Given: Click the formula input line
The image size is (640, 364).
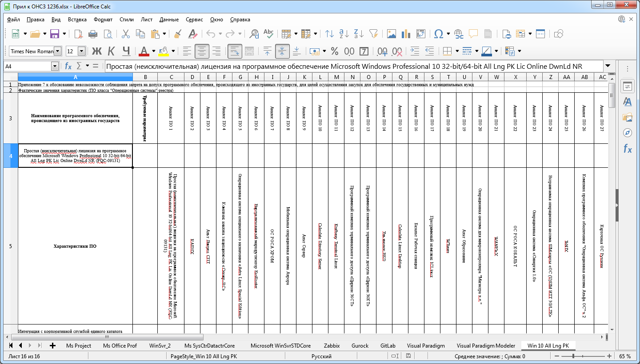Looking at the screenshot, I should coord(353,66).
